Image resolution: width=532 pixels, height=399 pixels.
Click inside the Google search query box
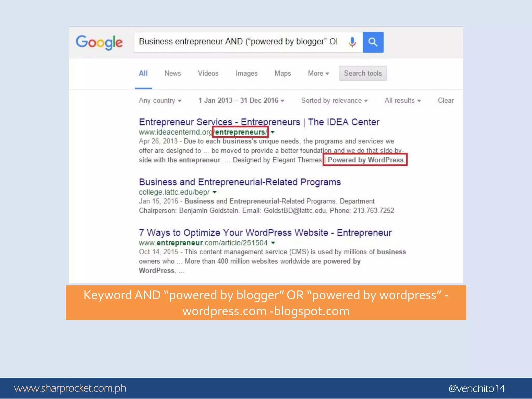(238, 42)
